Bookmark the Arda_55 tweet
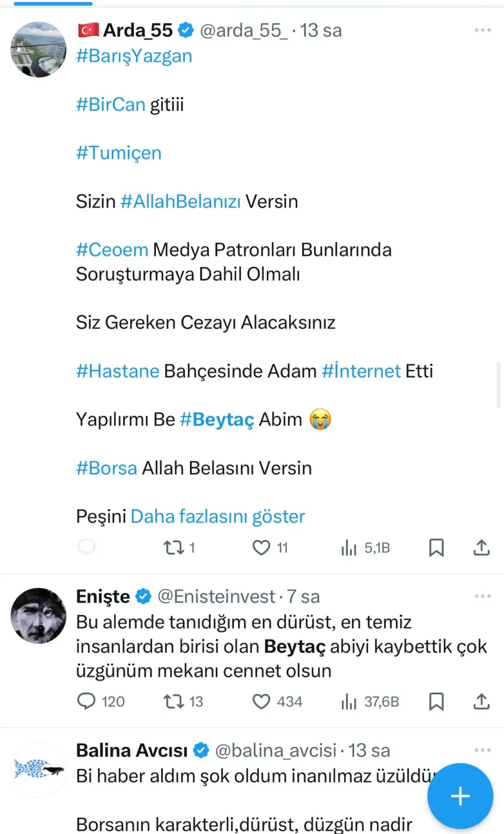This screenshot has width=504, height=834. 436,548
